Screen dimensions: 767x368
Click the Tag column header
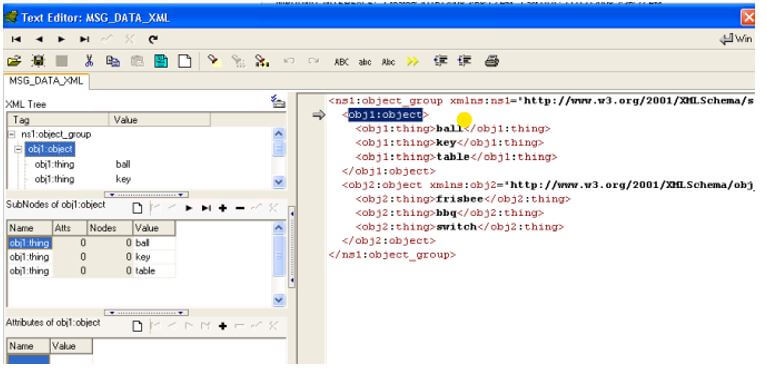(x=58, y=120)
